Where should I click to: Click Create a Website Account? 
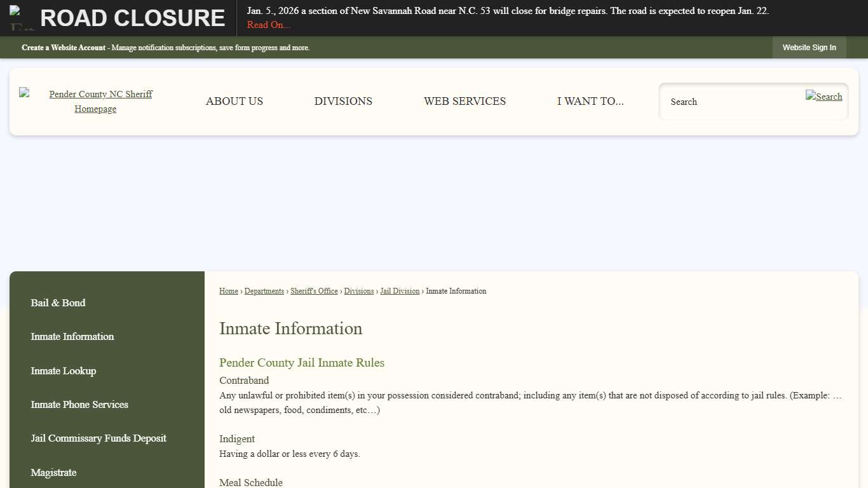click(x=64, y=48)
